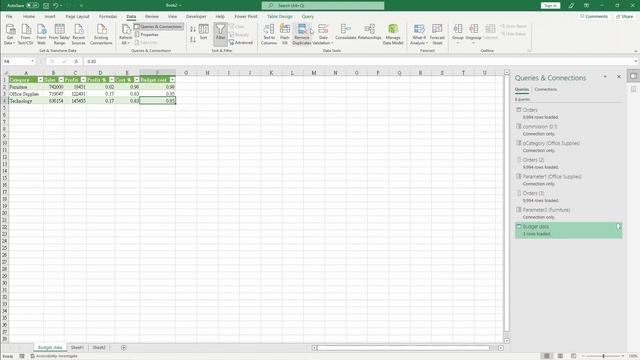Click From Table/Range button
Image resolution: width=640 pixels, height=360 pixels.
tap(60, 34)
